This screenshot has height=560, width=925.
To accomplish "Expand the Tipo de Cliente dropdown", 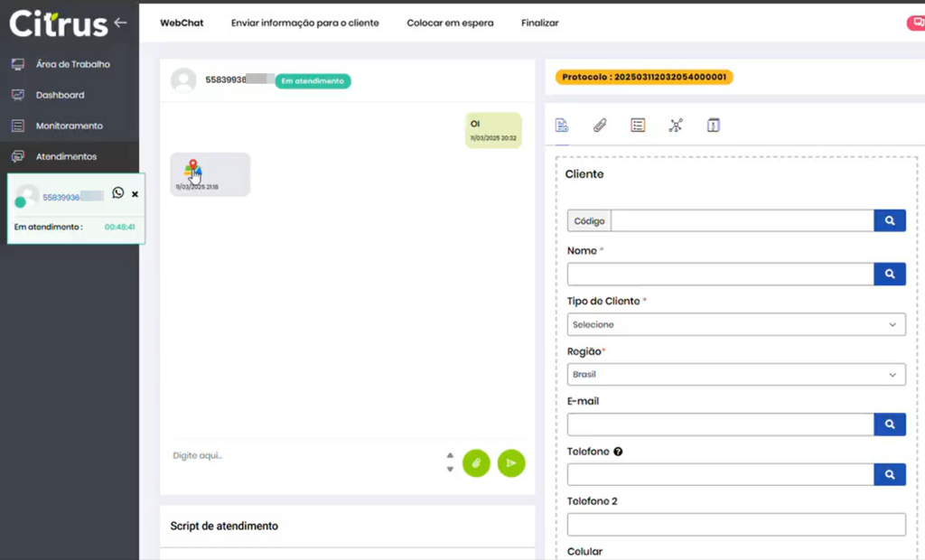I will tap(735, 324).
